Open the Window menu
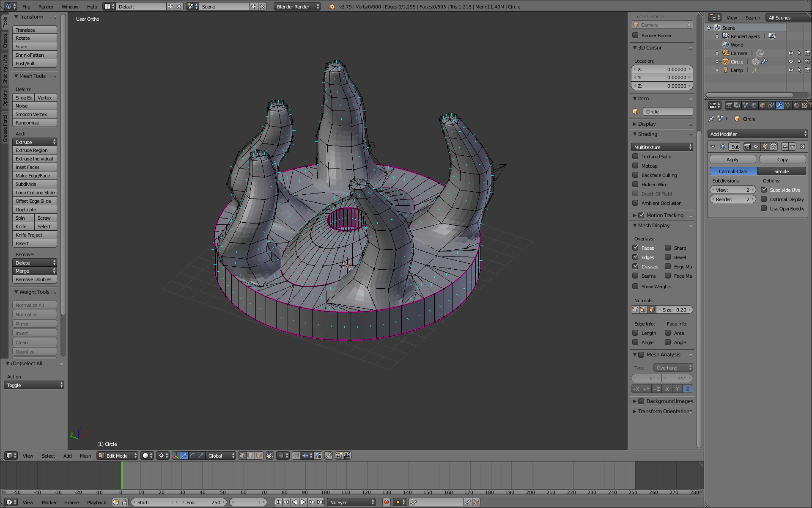The width and height of the screenshot is (812, 508). point(70,6)
